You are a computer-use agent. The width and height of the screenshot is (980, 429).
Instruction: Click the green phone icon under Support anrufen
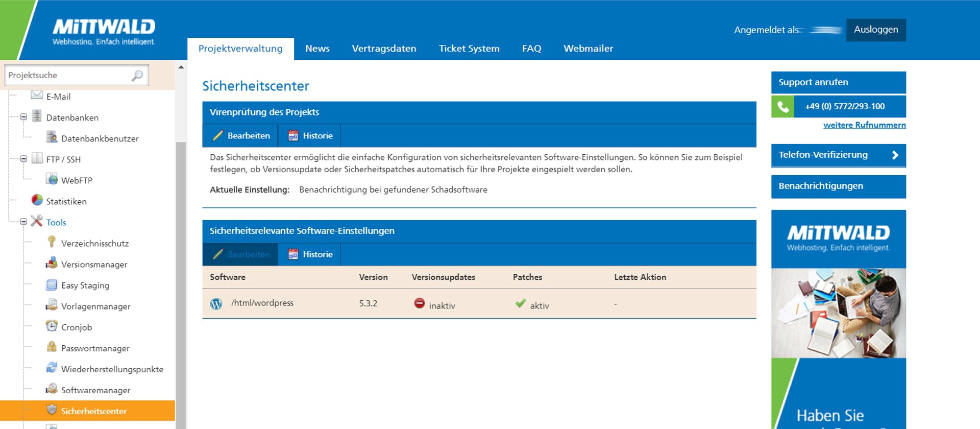(x=783, y=107)
